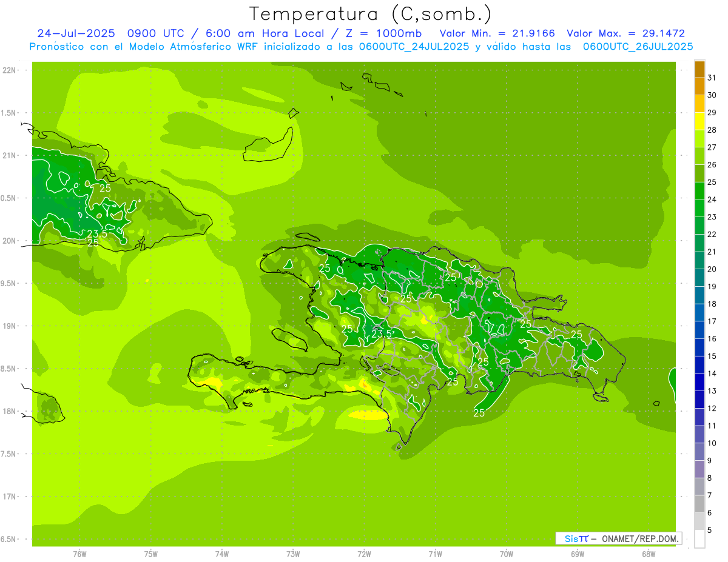Pick the purple swatch between 9 and 10
Image resolution: width=728 pixels, height=562 pixels.
pyautogui.click(x=699, y=452)
